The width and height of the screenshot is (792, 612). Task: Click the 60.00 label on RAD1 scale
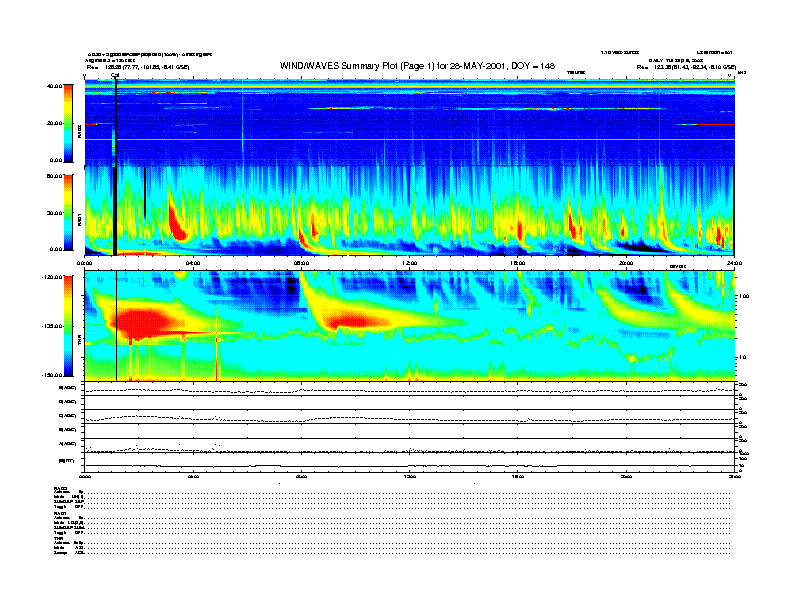(54, 176)
